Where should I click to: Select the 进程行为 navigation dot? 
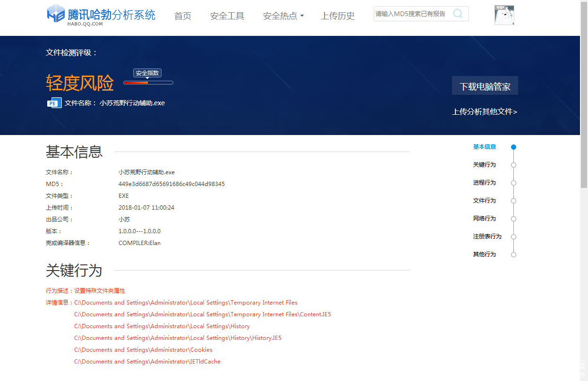(514, 183)
